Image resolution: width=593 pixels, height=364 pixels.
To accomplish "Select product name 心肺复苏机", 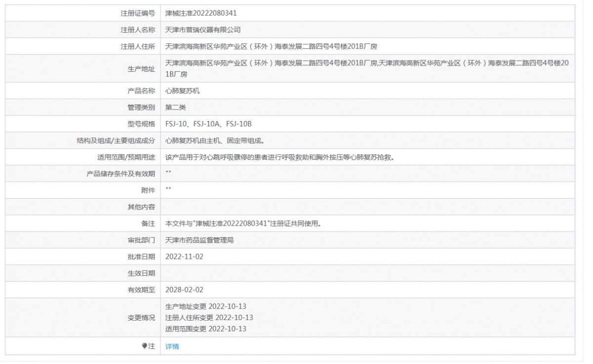I will [182, 91].
